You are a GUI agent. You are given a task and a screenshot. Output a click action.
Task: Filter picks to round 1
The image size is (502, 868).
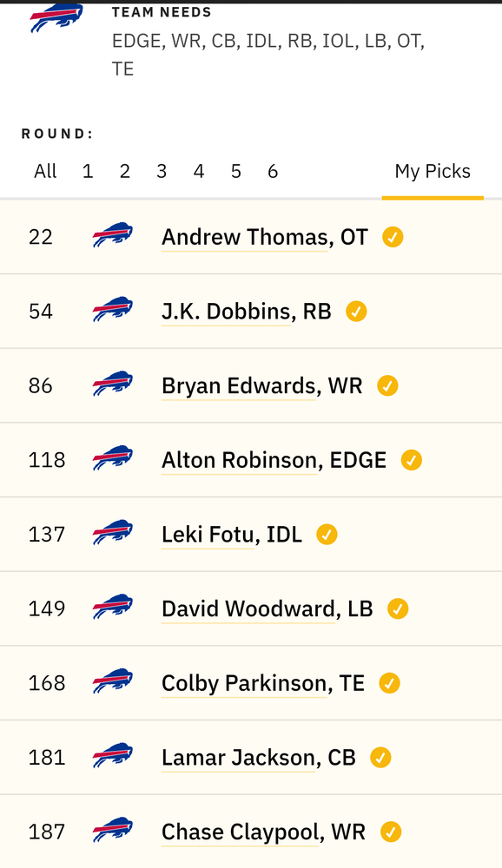pos(88,172)
